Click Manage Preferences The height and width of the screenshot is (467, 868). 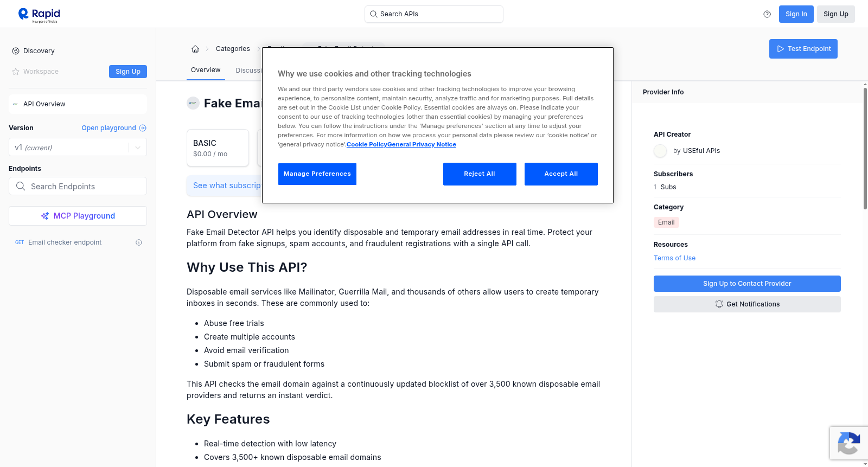(317, 174)
